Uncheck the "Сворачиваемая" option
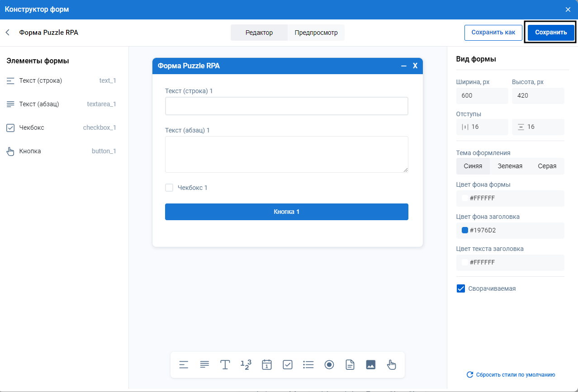 point(461,288)
